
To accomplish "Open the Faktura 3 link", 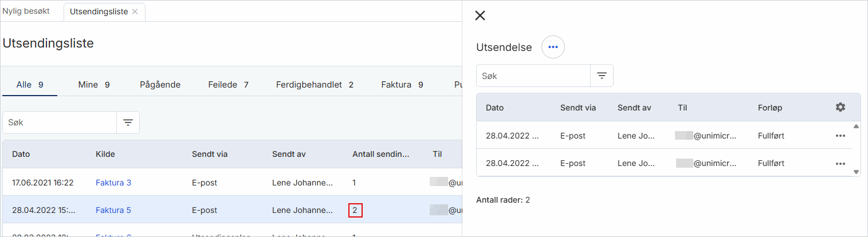I will pos(113,183).
